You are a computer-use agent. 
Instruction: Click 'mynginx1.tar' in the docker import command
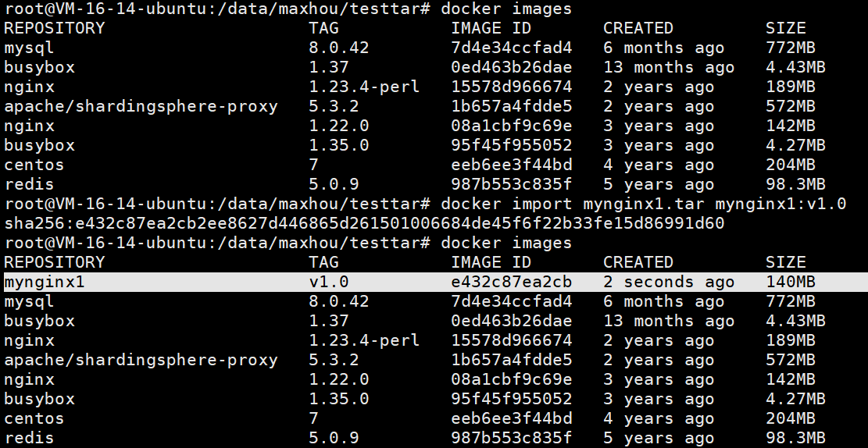click(x=644, y=204)
